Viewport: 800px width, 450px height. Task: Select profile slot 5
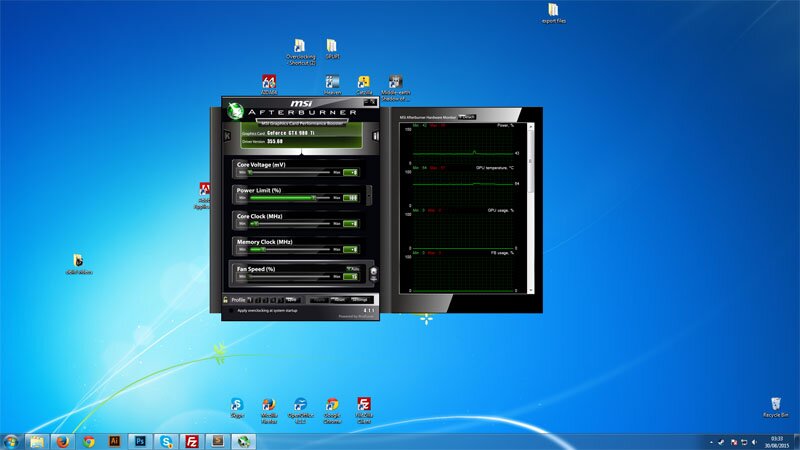281,300
